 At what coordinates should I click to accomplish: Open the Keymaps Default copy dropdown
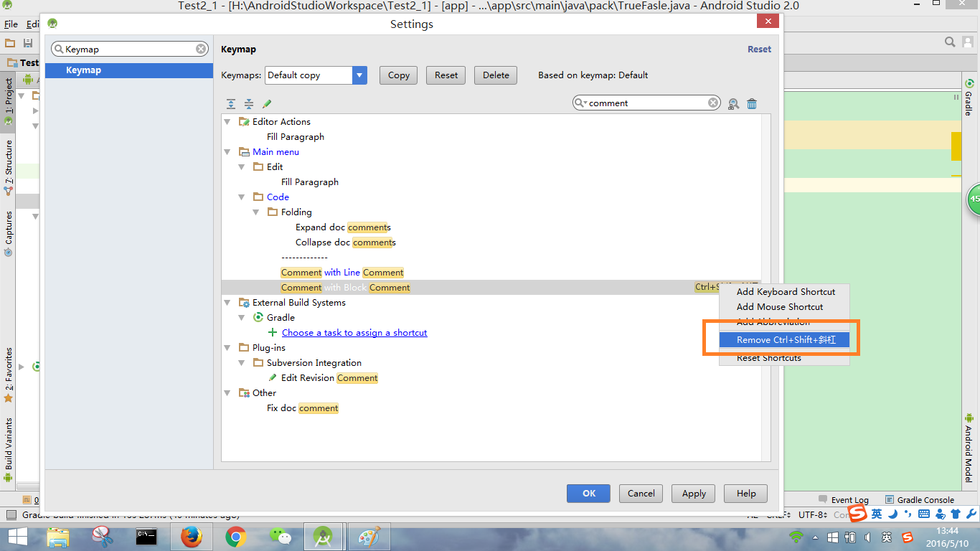pos(359,75)
